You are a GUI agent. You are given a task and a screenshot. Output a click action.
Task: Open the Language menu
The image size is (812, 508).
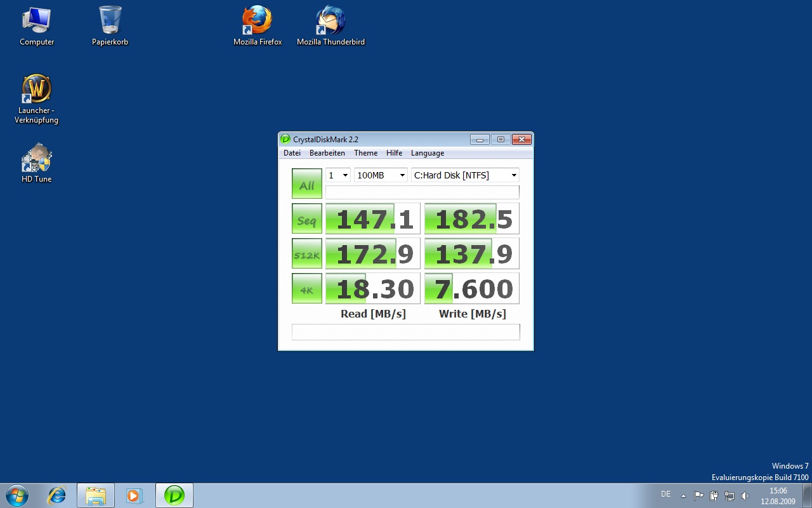(x=428, y=153)
